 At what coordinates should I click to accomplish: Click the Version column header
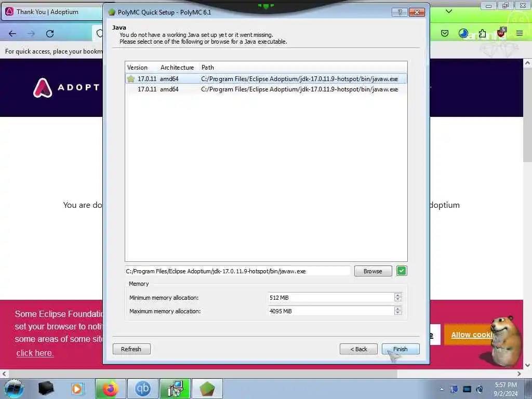(137, 68)
